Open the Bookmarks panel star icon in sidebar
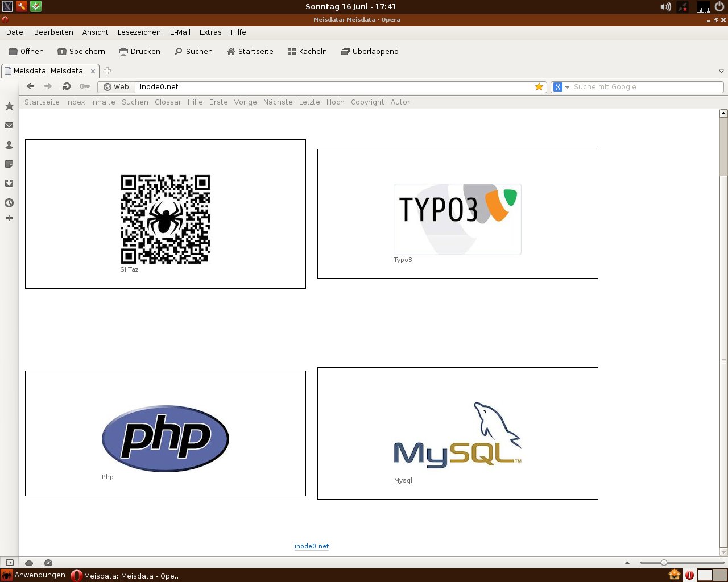 coord(9,106)
